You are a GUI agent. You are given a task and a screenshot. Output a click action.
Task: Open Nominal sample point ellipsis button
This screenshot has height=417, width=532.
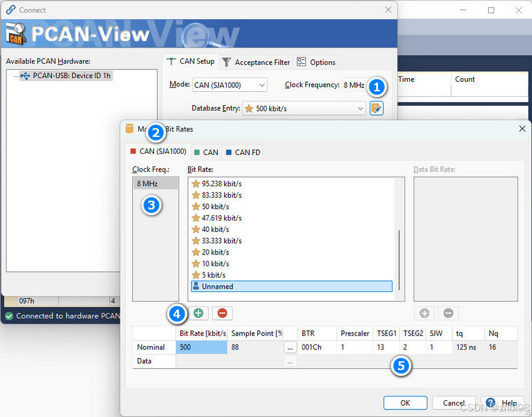pyautogui.click(x=290, y=348)
